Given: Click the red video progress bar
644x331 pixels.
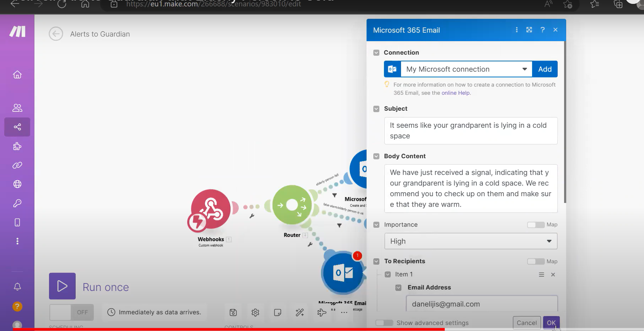Looking at the screenshot, I should pyautogui.click(x=229, y=330).
